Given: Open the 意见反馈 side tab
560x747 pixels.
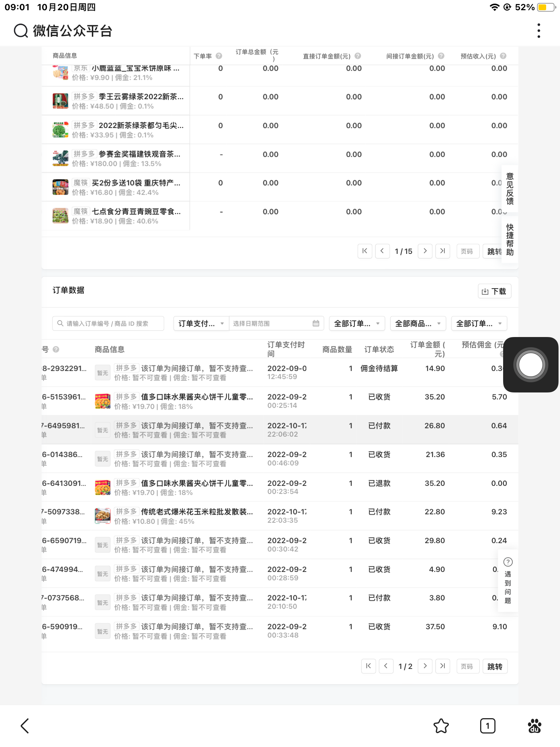Looking at the screenshot, I should tap(510, 189).
